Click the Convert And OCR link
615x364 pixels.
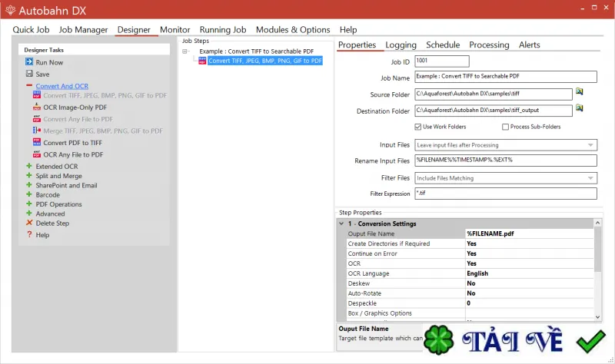click(62, 86)
